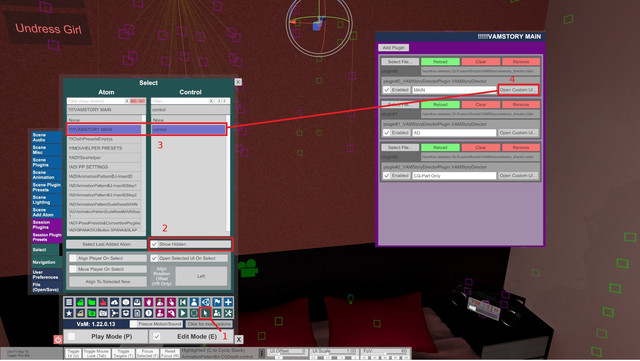Click the select arrow cursor icon
The image size is (640, 361).
coord(205,314)
